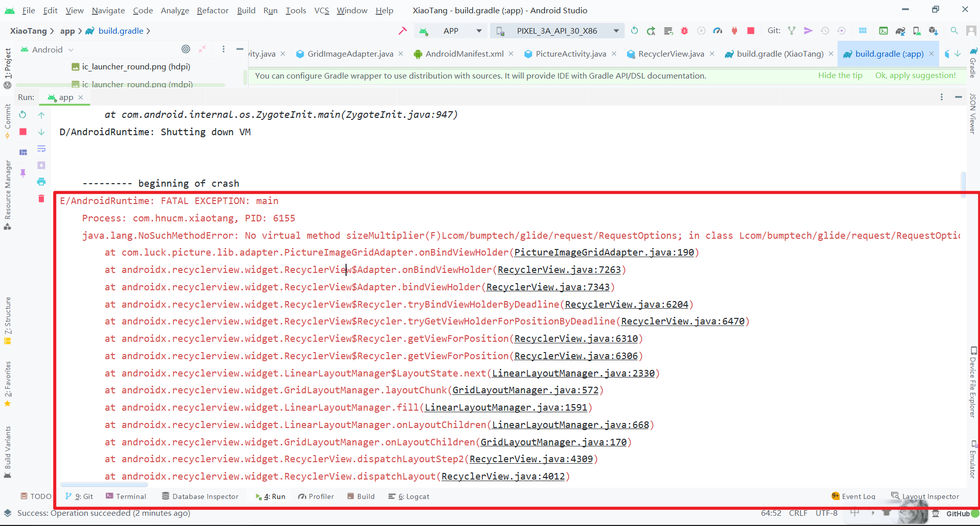Image resolution: width=980 pixels, height=526 pixels.
Task: Open the Layout Inspector tool window
Action: [925, 496]
